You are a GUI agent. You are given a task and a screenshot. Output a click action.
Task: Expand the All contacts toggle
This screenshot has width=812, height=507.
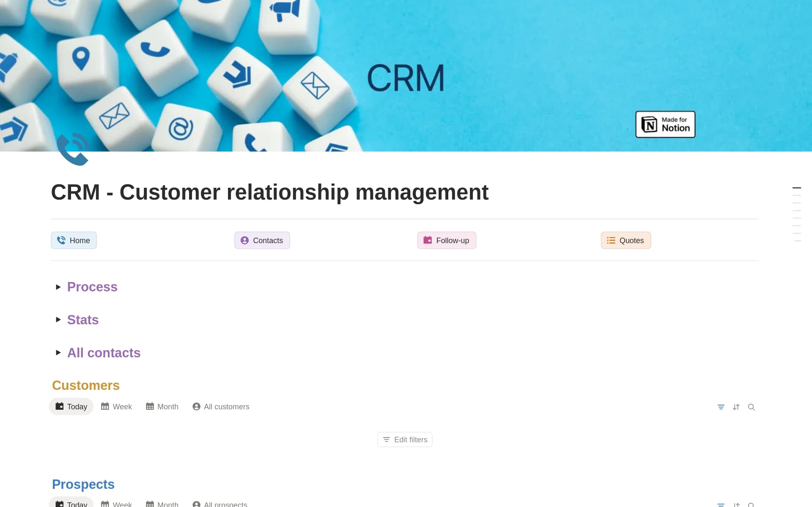(x=58, y=353)
